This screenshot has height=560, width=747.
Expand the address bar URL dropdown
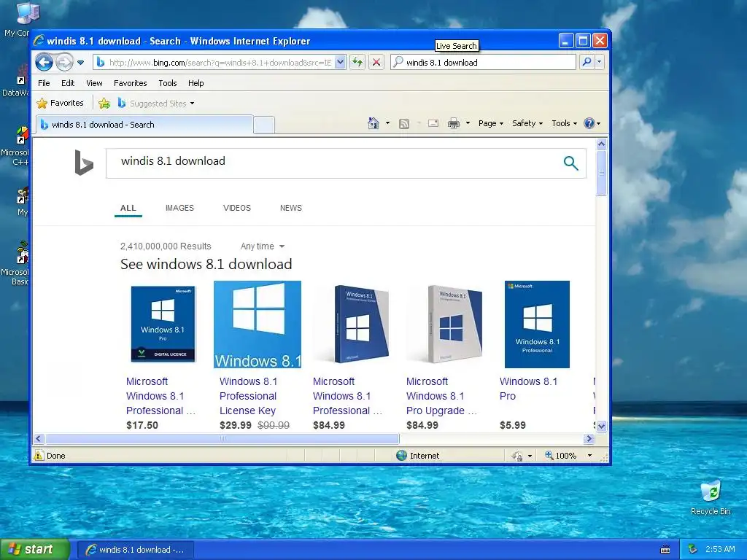pos(340,63)
